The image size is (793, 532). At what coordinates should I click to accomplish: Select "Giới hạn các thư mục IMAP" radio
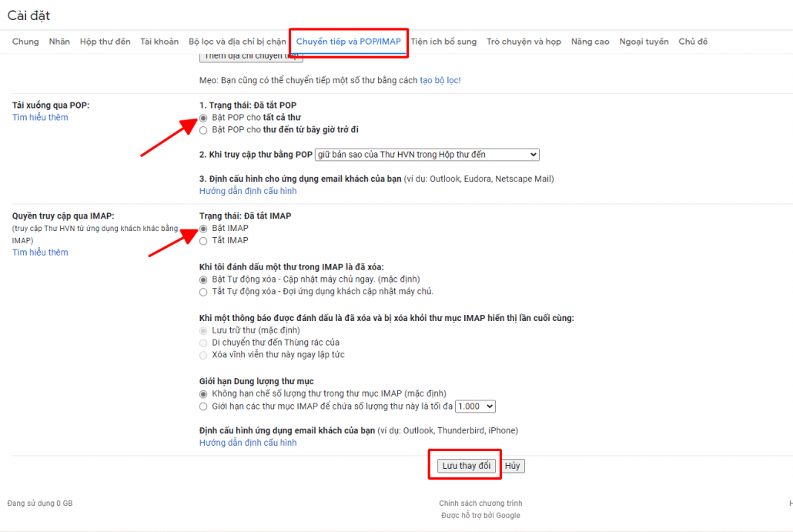[203, 407]
